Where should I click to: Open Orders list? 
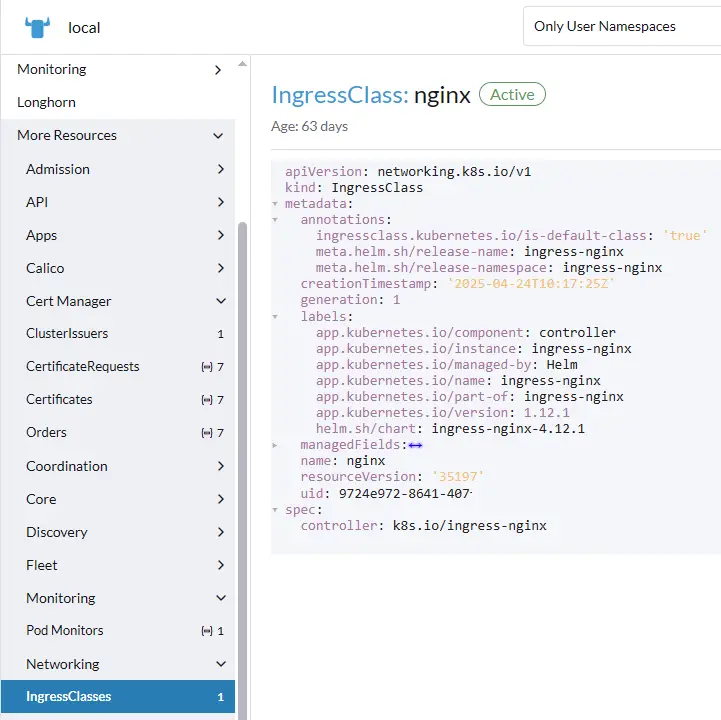[118, 433]
